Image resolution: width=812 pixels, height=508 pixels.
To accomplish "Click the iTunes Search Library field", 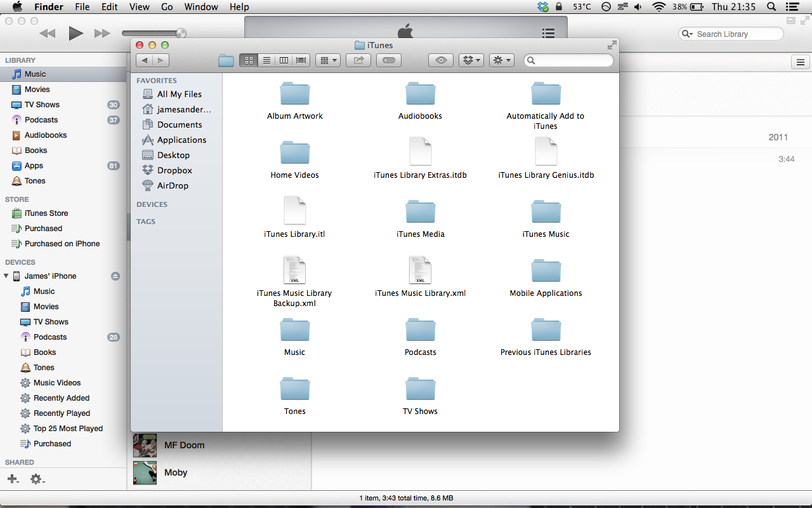I will pyautogui.click(x=731, y=34).
